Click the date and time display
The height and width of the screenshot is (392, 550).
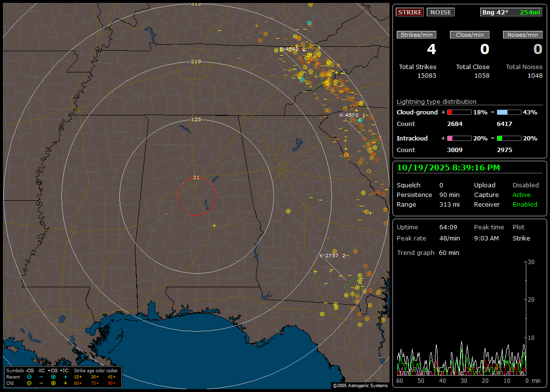(449, 168)
